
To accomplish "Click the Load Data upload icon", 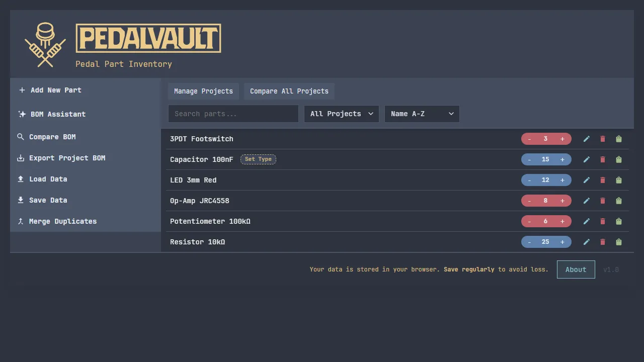I will click(21, 179).
